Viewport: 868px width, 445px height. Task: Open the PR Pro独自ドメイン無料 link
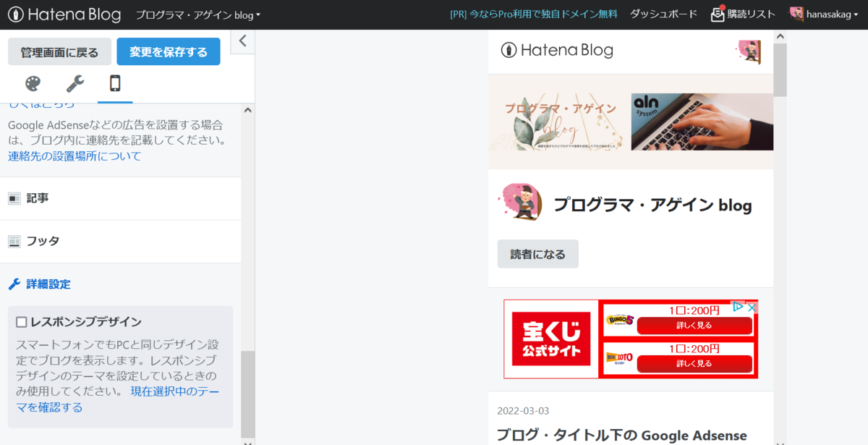coord(533,14)
